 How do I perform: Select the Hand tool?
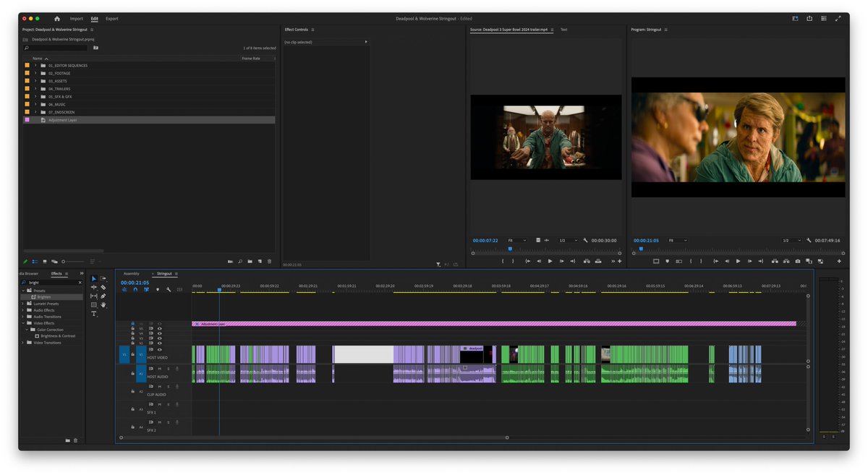103,304
